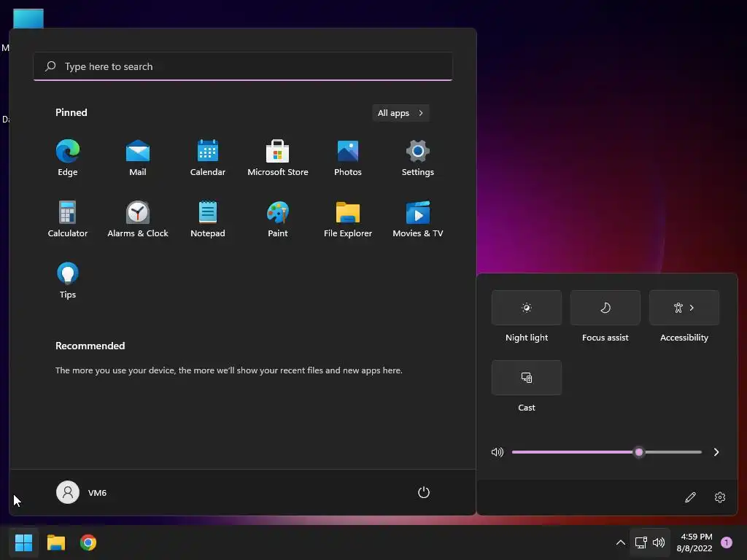
Task: Toggle the Cast quick setting
Action: [527, 378]
